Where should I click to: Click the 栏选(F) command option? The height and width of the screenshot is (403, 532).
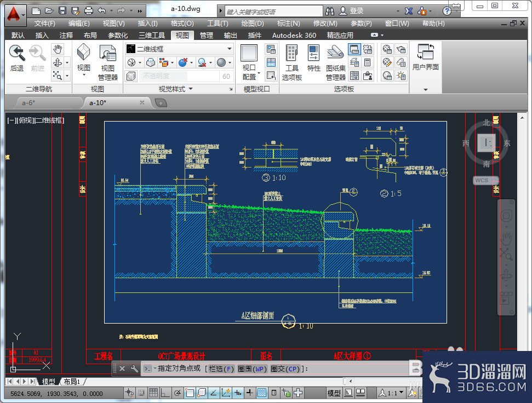click(221, 369)
